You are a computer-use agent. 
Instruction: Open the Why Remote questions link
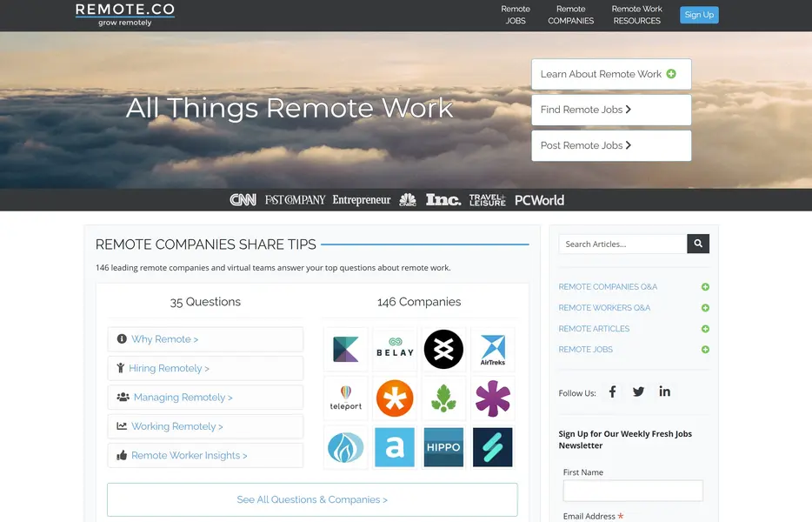click(x=205, y=339)
